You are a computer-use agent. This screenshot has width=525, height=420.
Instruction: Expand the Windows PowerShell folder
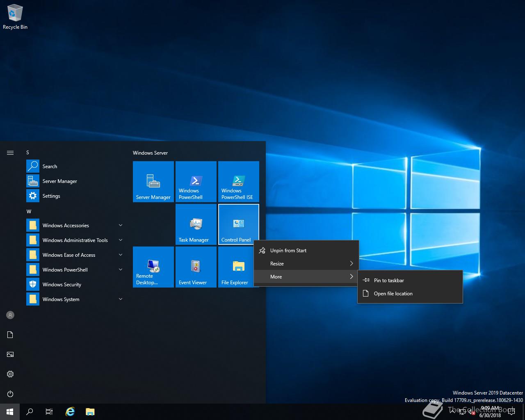point(75,269)
